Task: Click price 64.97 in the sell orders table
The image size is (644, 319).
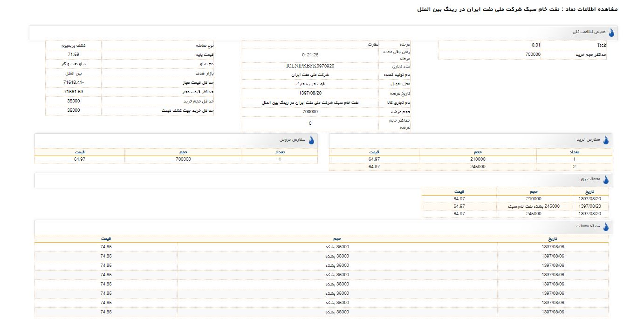Action: 80,159
